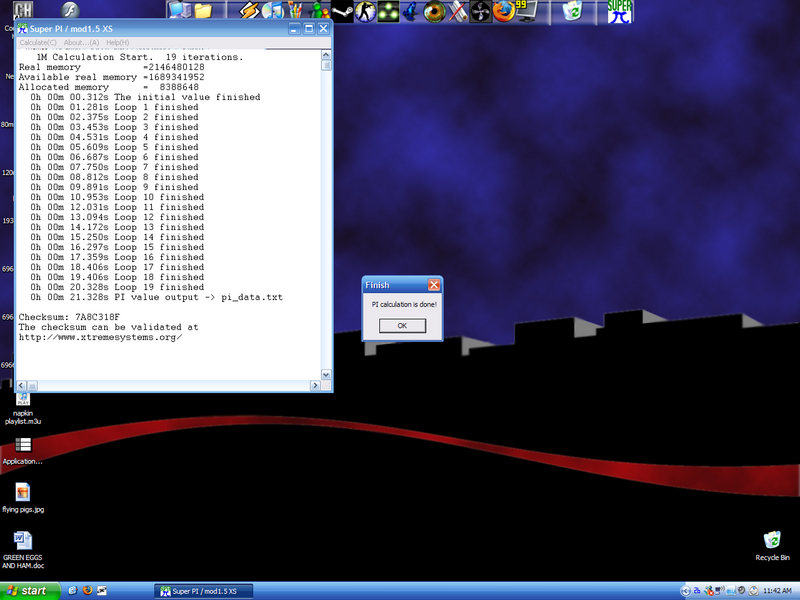
Task: Click horizontal scrollbar right arrow in Super PI
Action: 315,386
